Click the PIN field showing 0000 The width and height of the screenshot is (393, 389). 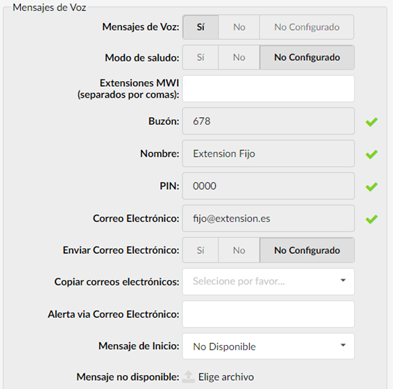click(x=268, y=186)
